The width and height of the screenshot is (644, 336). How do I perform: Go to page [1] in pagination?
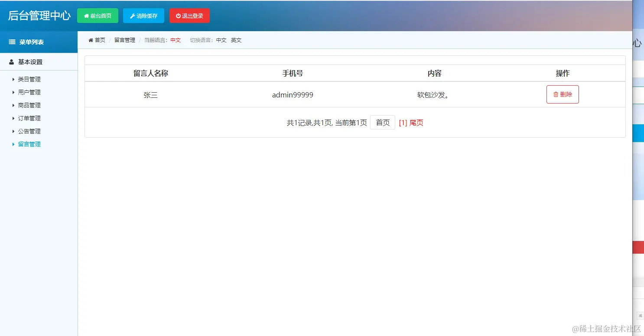tap(403, 123)
